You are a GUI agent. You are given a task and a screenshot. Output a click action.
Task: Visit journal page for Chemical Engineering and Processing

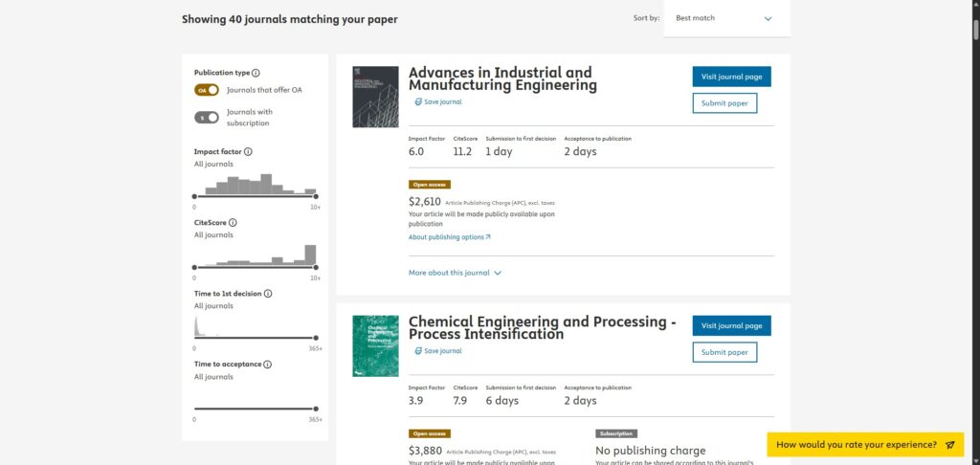coord(731,325)
